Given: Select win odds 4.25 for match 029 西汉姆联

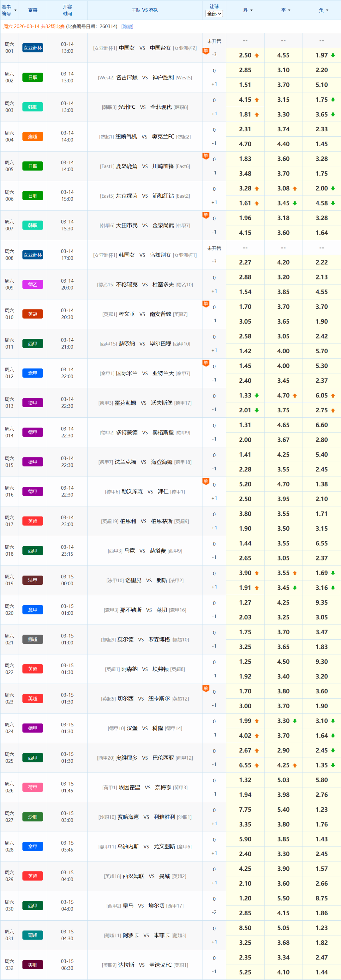Looking at the screenshot, I should click(x=245, y=869).
